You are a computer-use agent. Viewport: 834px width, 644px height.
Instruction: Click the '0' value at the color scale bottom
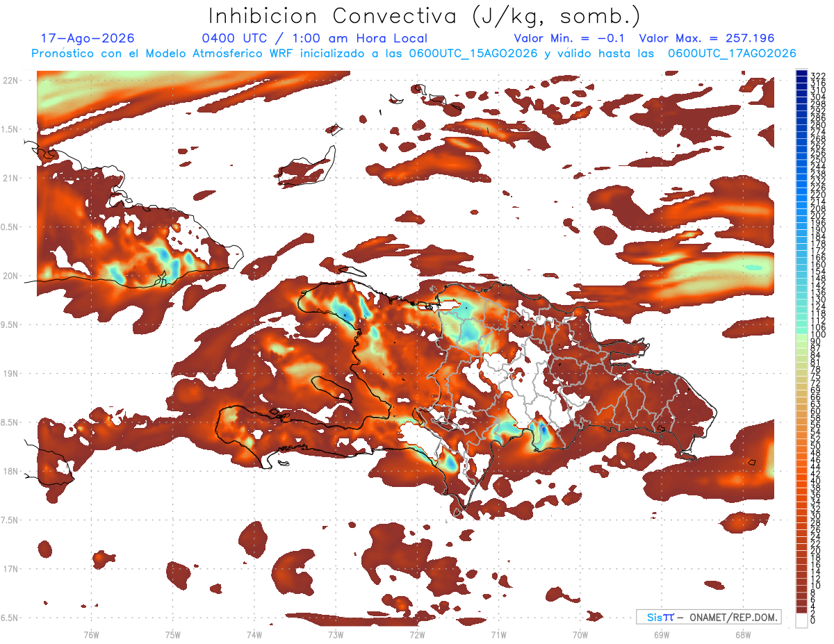813,620
